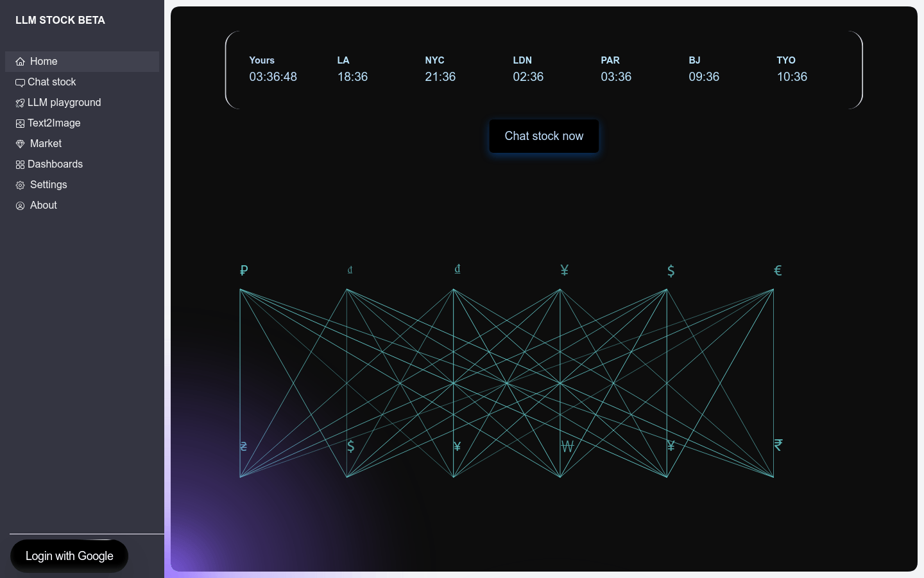Go to LLM playground
The height and width of the screenshot is (578, 924).
tap(82, 103)
